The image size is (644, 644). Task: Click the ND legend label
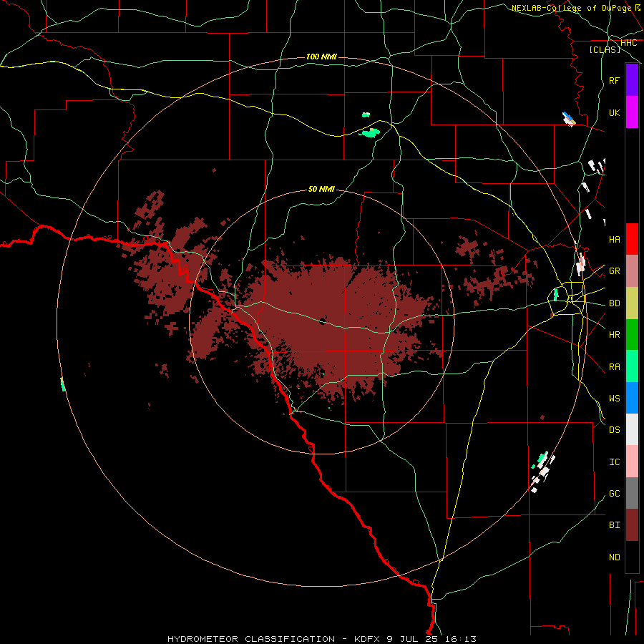614,557
